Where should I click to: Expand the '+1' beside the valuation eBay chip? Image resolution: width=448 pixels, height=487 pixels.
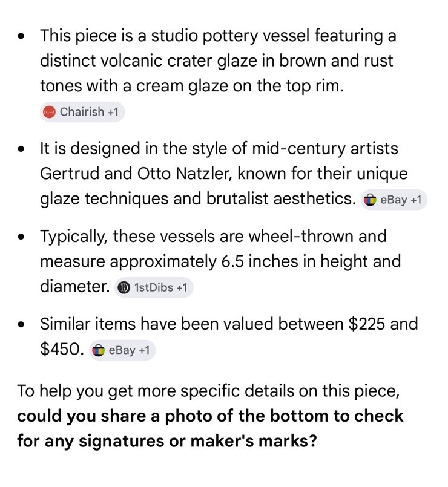tap(144, 350)
